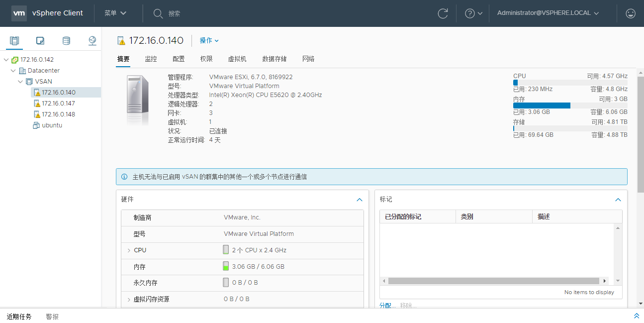Select the ubuntu VM in tree
This screenshot has height=323, width=644.
[x=52, y=125]
